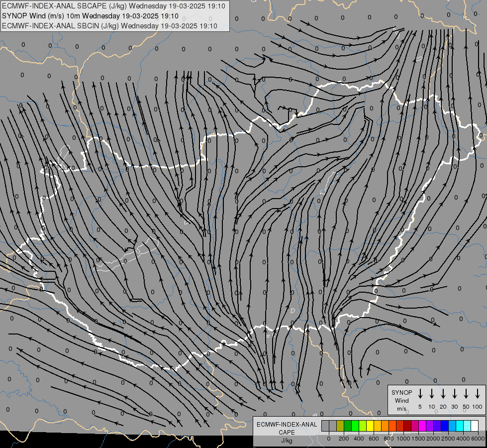Pick the pure yellow CAPE legend swatch
Image resolution: width=487 pixels, height=448 pixels.
click(x=370, y=426)
